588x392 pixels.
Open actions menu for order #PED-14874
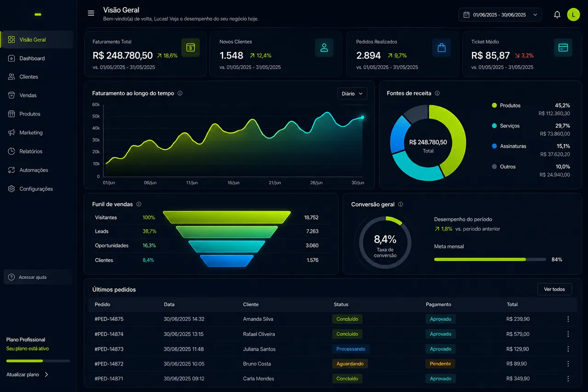[x=568, y=334]
